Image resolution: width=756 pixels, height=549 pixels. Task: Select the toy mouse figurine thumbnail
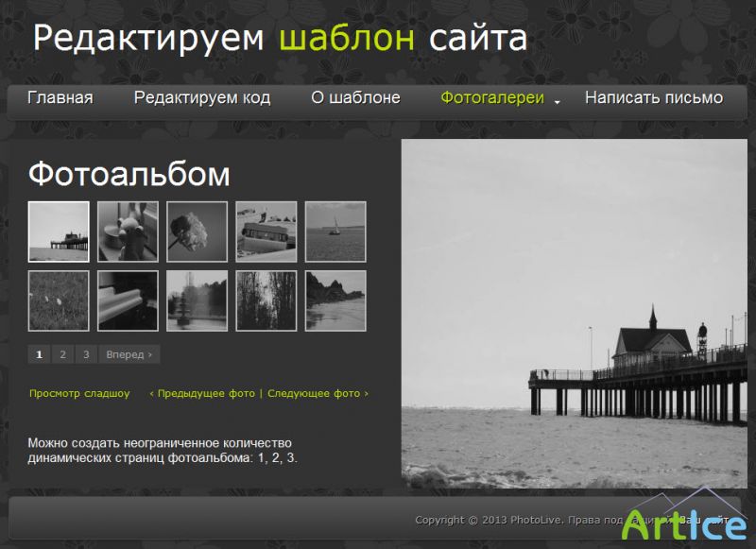click(x=128, y=232)
